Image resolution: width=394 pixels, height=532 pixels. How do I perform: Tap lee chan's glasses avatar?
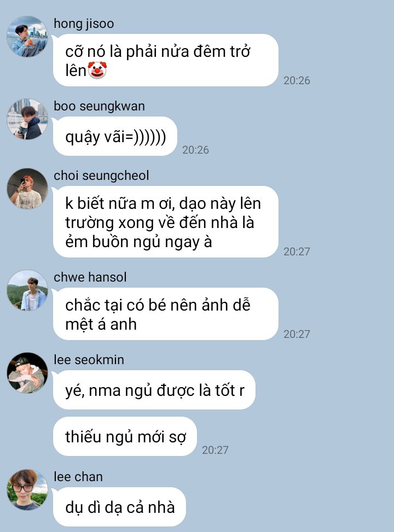(27, 489)
